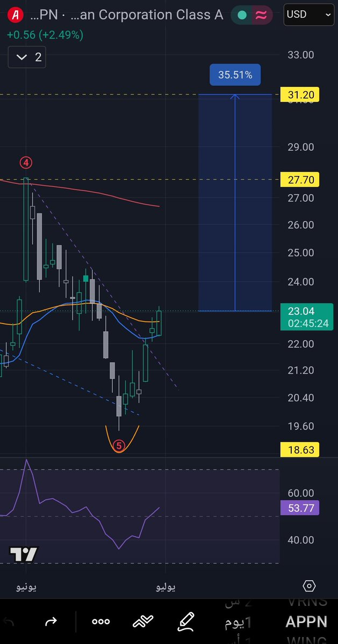338x644 pixels.
Task: Tap the RSI value label 53.77
Action: click(x=300, y=508)
